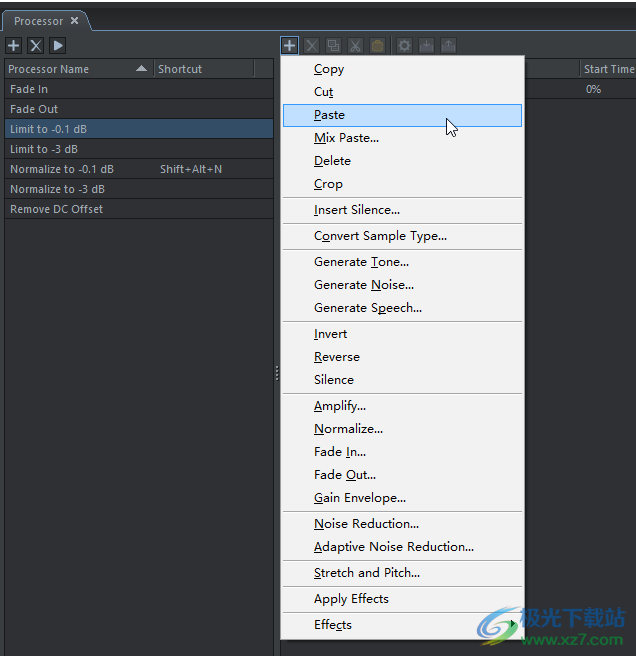Click the clipboard paste step icon
Image resolution: width=636 pixels, height=656 pixels.
[377, 45]
